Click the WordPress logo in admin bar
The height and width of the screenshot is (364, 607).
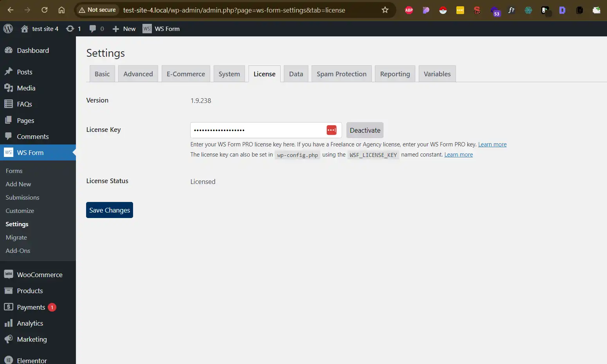click(8, 29)
